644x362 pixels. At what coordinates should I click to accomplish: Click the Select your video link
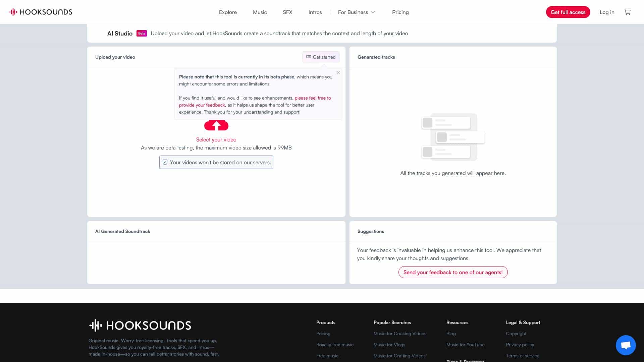point(216,139)
